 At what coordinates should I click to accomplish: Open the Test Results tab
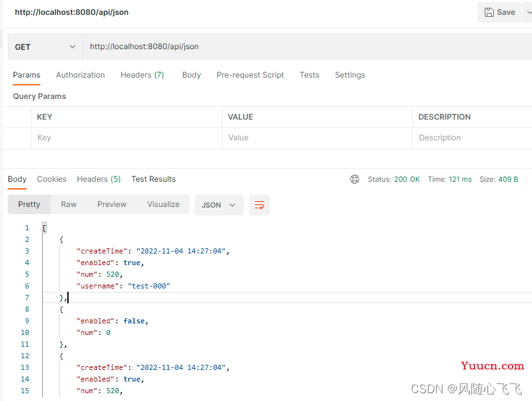click(x=153, y=179)
